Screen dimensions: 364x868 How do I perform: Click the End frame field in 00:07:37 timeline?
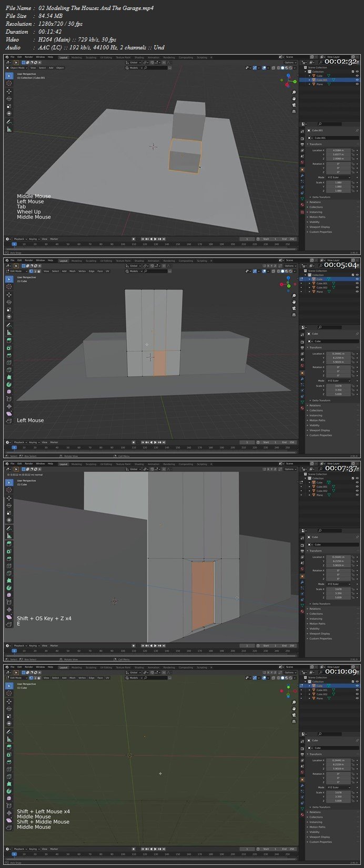coord(288,646)
